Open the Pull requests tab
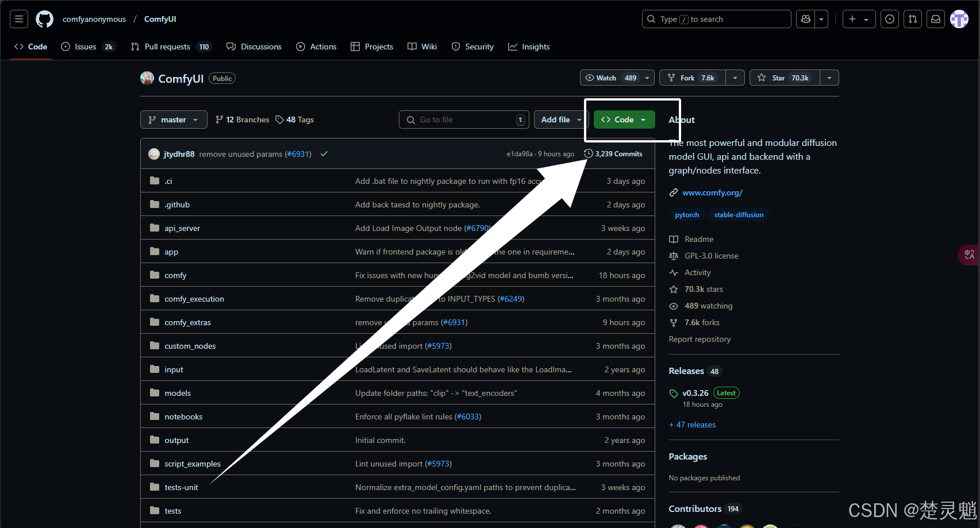 pyautogui.click(x=171, y=47)
